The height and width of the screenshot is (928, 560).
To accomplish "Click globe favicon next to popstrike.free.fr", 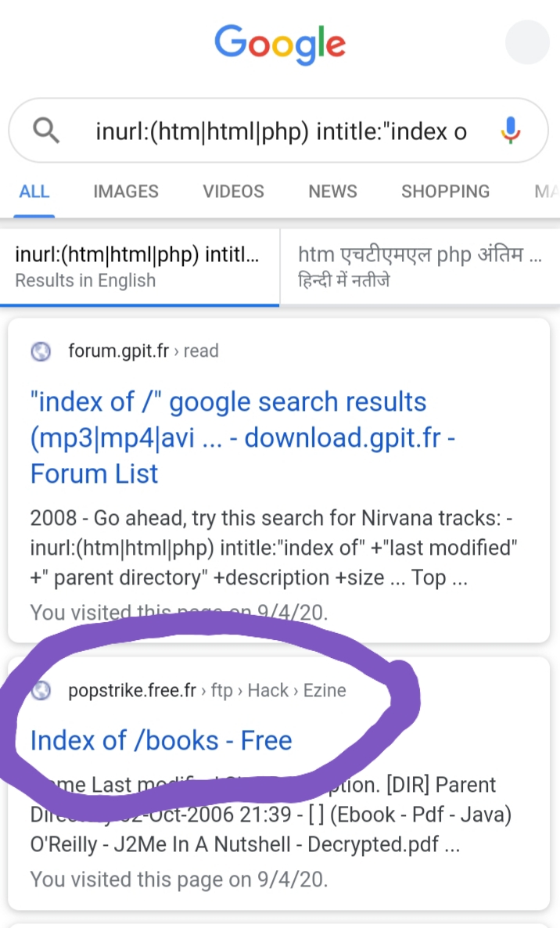I will 41,690.
